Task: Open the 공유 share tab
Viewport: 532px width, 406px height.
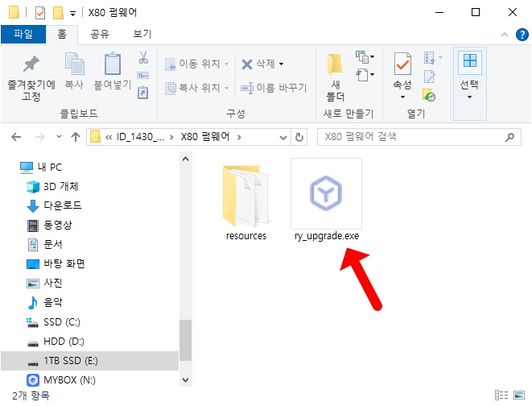Action: tap(100, 34)
